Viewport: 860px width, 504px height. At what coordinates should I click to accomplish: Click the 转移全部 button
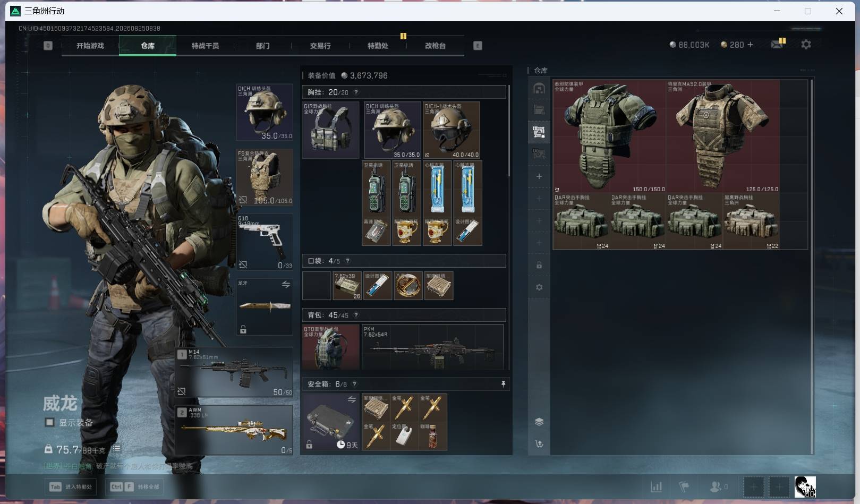135,486
